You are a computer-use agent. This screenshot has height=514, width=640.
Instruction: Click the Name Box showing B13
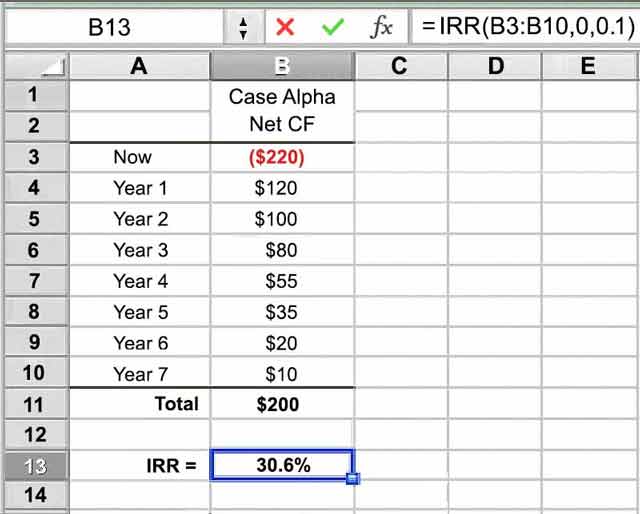110,27
